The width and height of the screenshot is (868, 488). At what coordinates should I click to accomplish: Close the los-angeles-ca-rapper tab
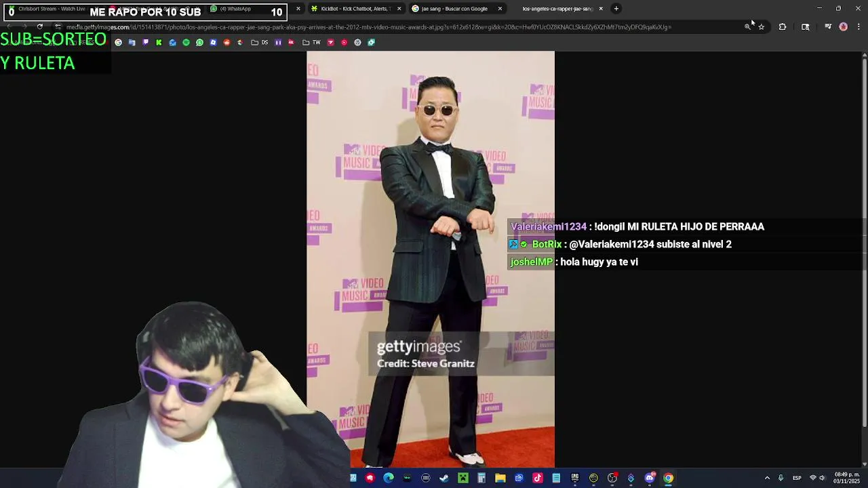pyautogui.click(x=601, y=9)
